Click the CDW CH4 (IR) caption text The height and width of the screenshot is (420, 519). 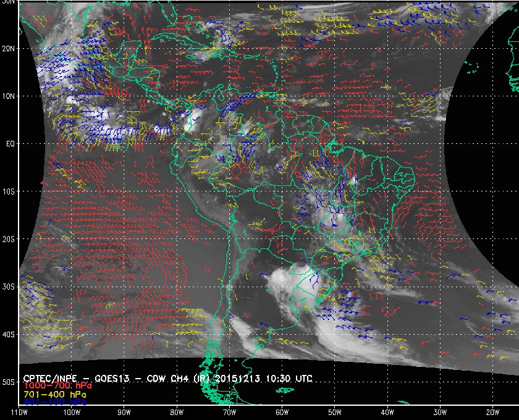178,379
